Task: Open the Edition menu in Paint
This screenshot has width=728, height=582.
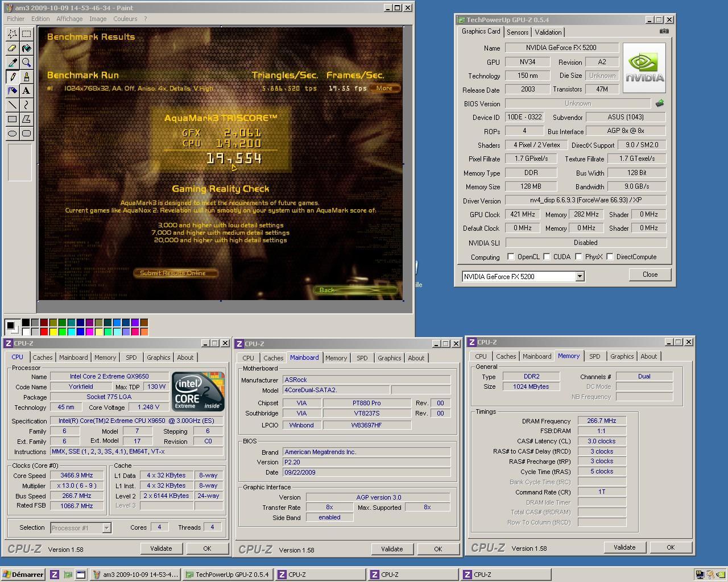Action: click(40, 19)
